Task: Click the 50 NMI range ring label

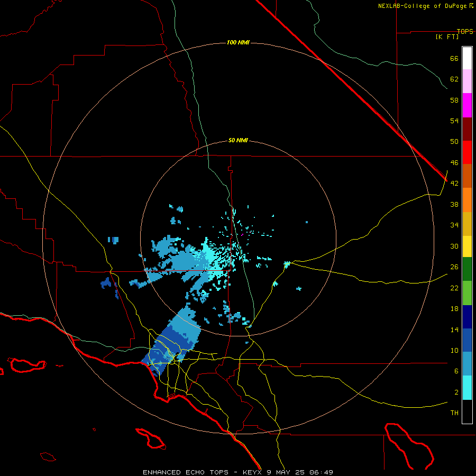Action: point(238,140)
